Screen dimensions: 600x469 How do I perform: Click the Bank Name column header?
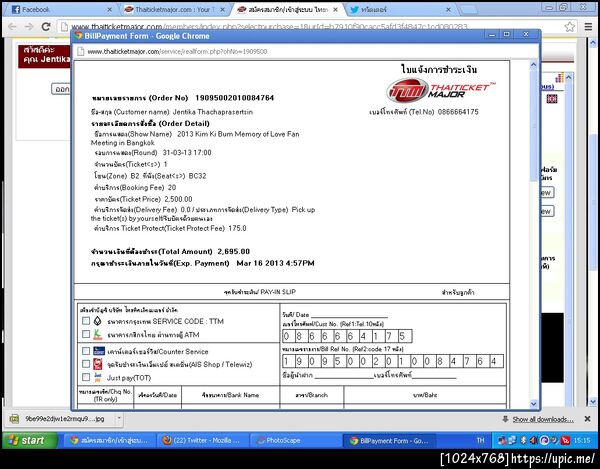coord(230,395)
